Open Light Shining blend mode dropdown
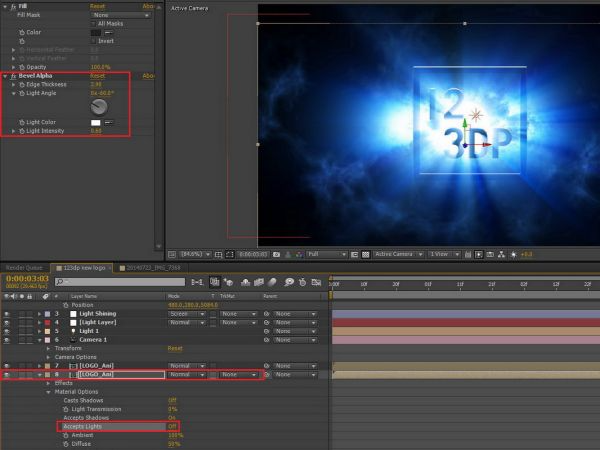600x450 pixels. (187, 314)
